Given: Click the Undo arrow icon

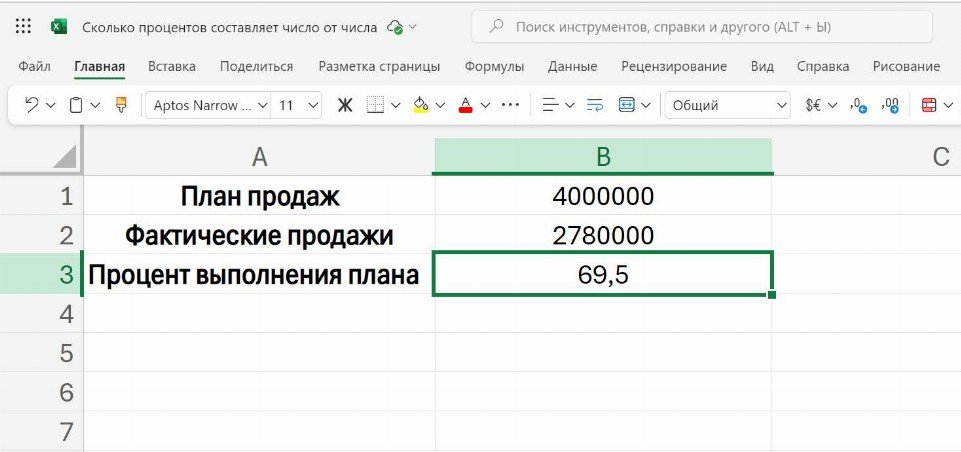Looking at the screenshot, I should (x=31, y=105).
